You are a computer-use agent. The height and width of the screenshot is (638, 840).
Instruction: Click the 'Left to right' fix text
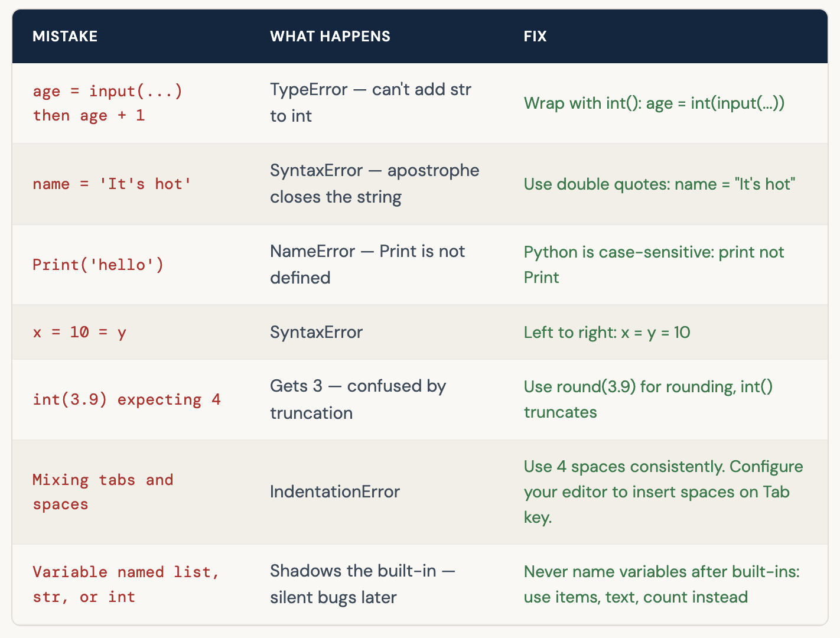pos(607,333)
